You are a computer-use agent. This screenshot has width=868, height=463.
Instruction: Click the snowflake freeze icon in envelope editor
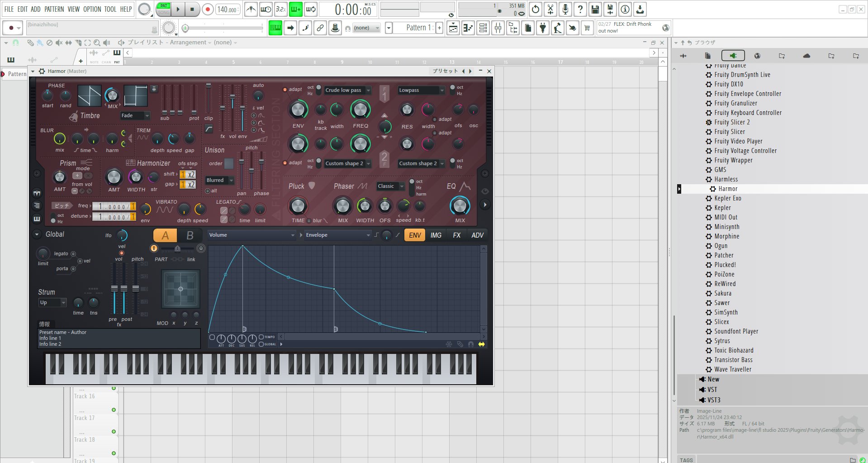click(x=449, y=344)
